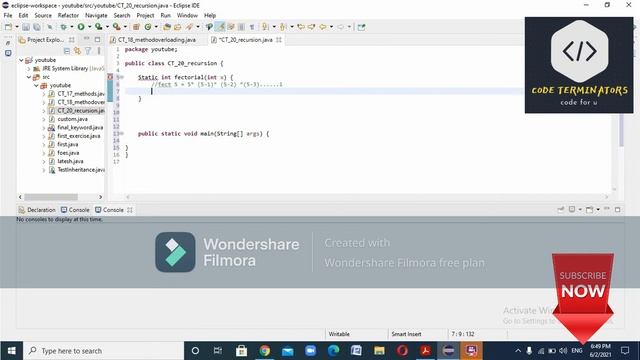
Task: Click the Windows Start button
Action: pos(11,351)
